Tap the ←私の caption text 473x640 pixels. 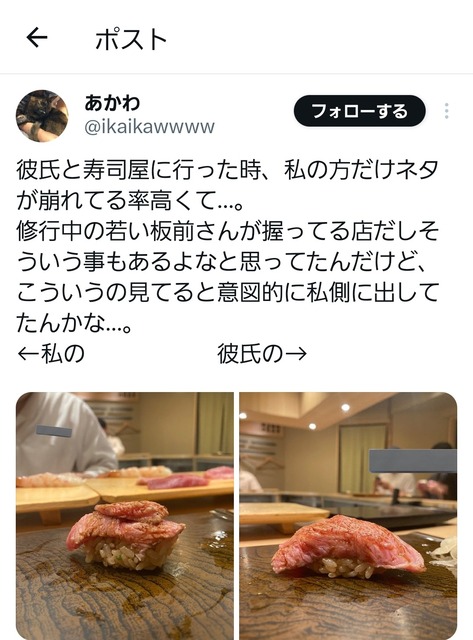(x=51, y=353)
